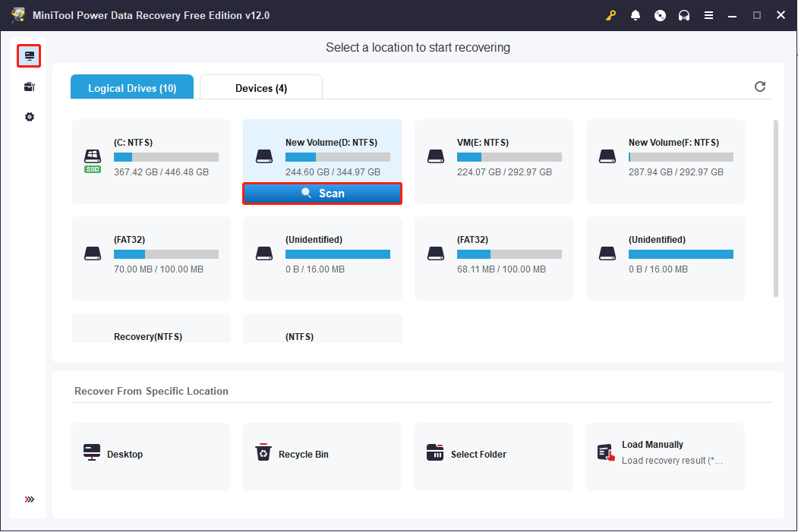The height and width of the screenshot is (532, 798).
Task: Click the bootable media disc icon
Action: 660,14
